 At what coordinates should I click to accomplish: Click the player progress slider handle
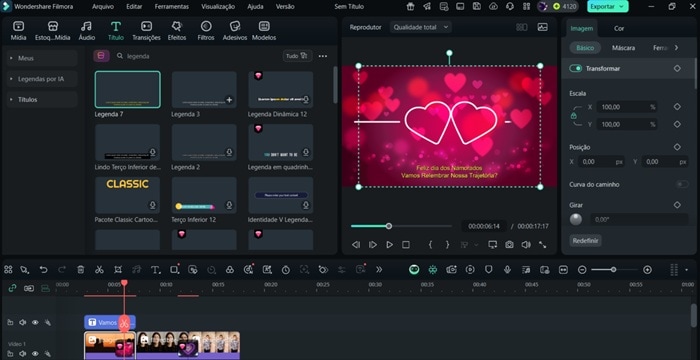coord(388,226)
